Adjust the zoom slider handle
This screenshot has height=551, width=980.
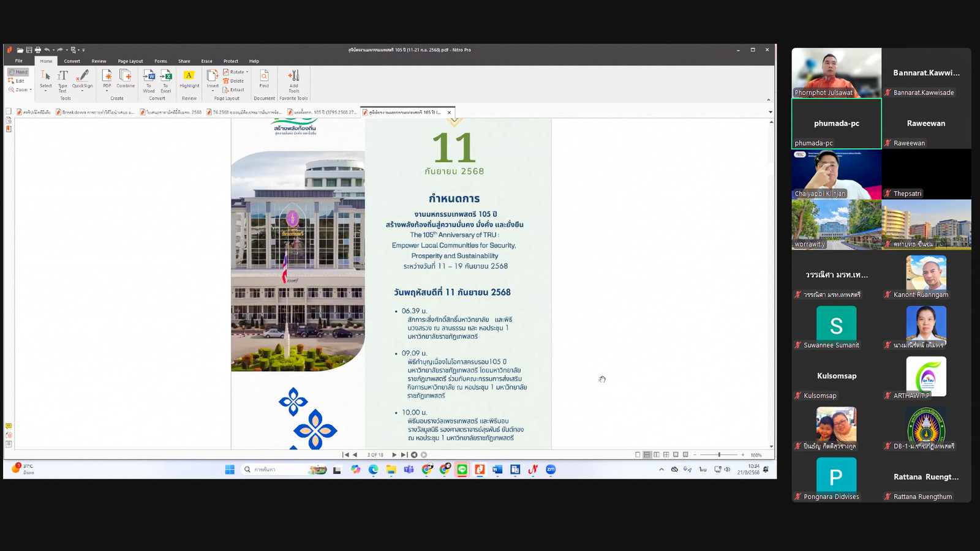point(719,455)
